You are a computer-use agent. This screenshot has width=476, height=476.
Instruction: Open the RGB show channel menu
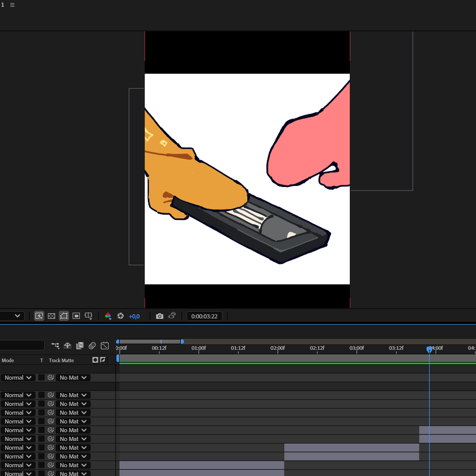tap(108, 316)
